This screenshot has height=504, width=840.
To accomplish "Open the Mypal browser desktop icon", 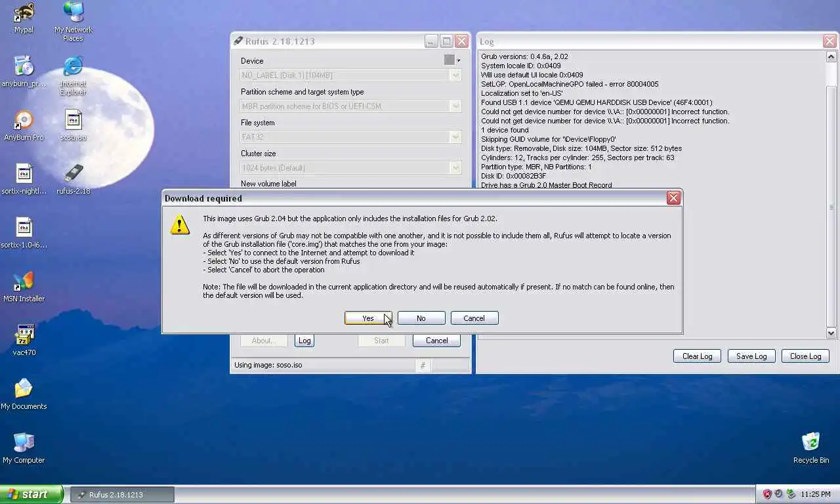I will pos(24,18).
